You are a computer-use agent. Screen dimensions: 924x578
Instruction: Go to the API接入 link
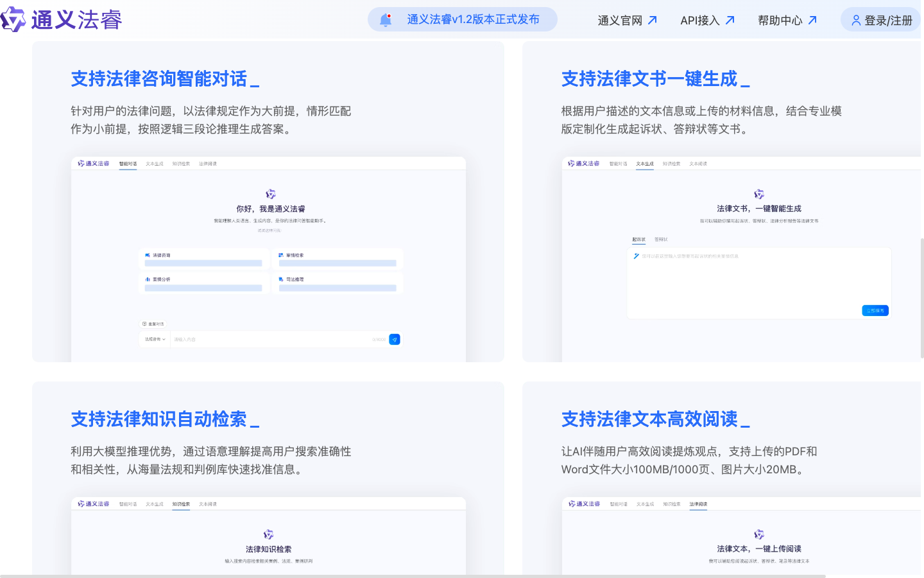point(707,21)
